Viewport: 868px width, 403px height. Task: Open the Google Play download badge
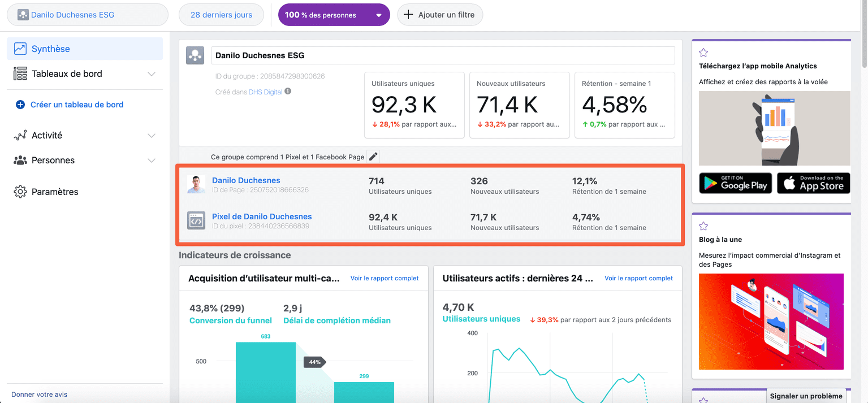(736, 183)
